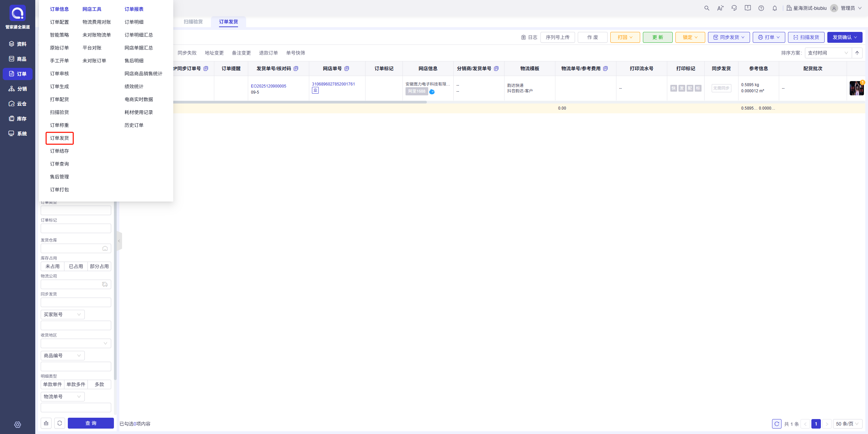
Task: Click copy icon next to 分销商/发货单号 header
Action: pyautogui.click(x=496, y=69)
